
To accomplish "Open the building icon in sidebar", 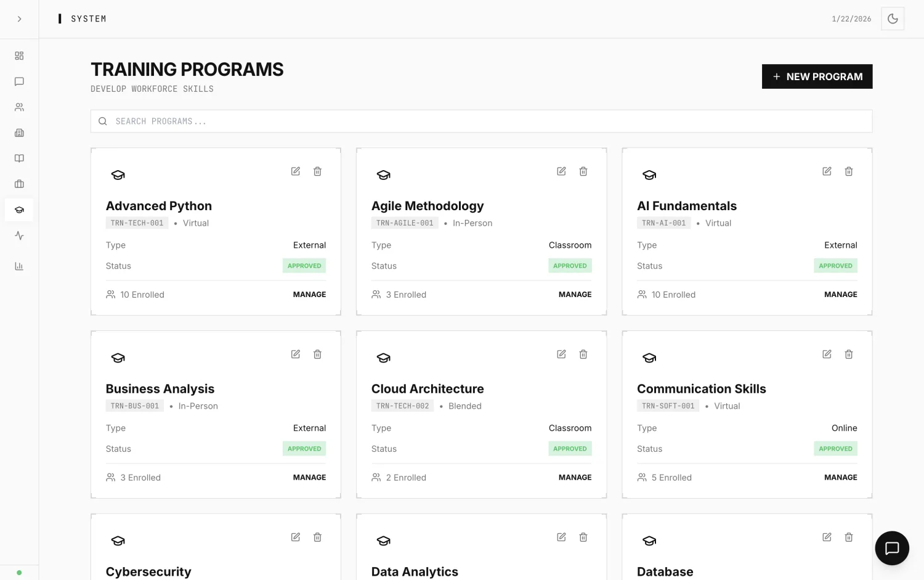I will tap(19, 133).
